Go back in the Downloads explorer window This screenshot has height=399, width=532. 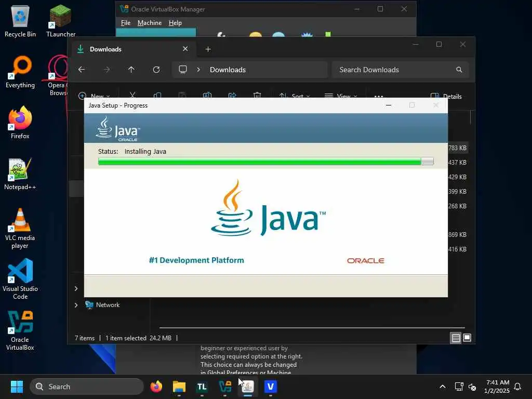[82, 70]
